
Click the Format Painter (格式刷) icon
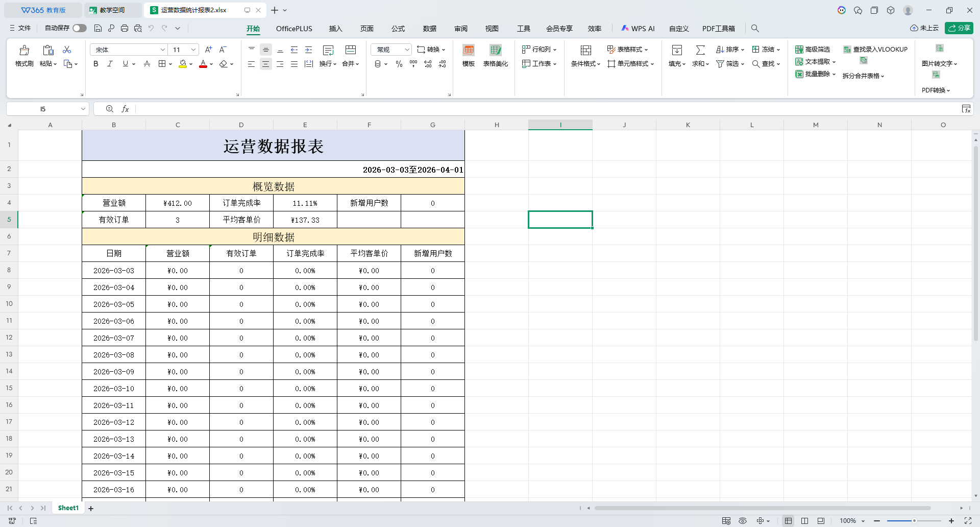(24, 50)
